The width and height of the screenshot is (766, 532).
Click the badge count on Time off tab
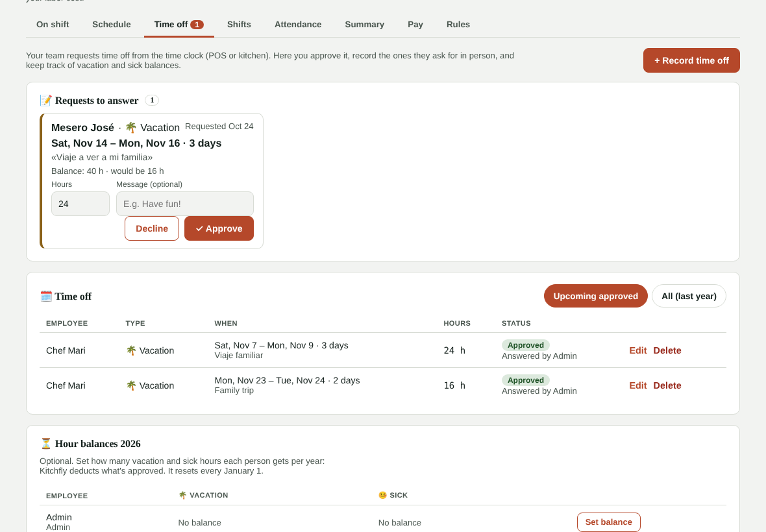click(197, 25)
